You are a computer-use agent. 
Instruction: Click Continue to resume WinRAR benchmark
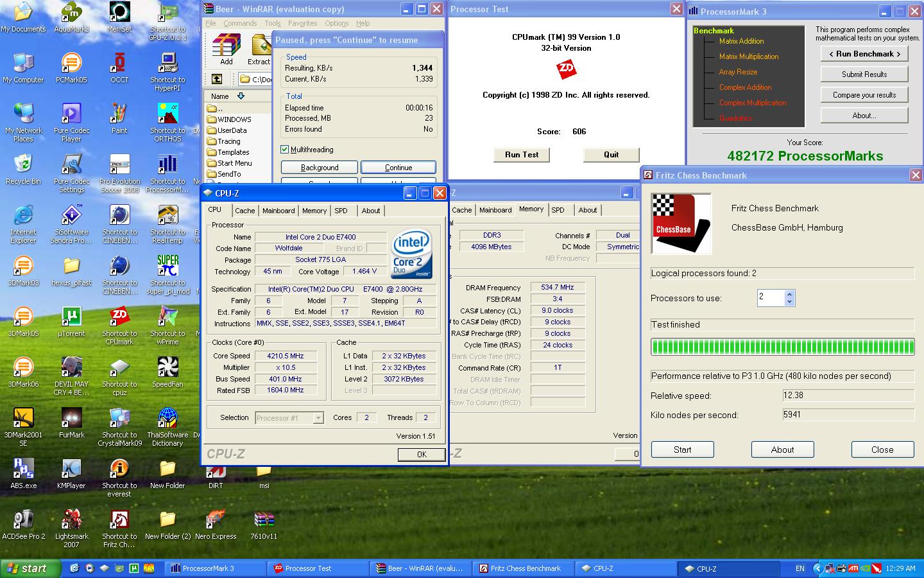[x=398, y=168]
